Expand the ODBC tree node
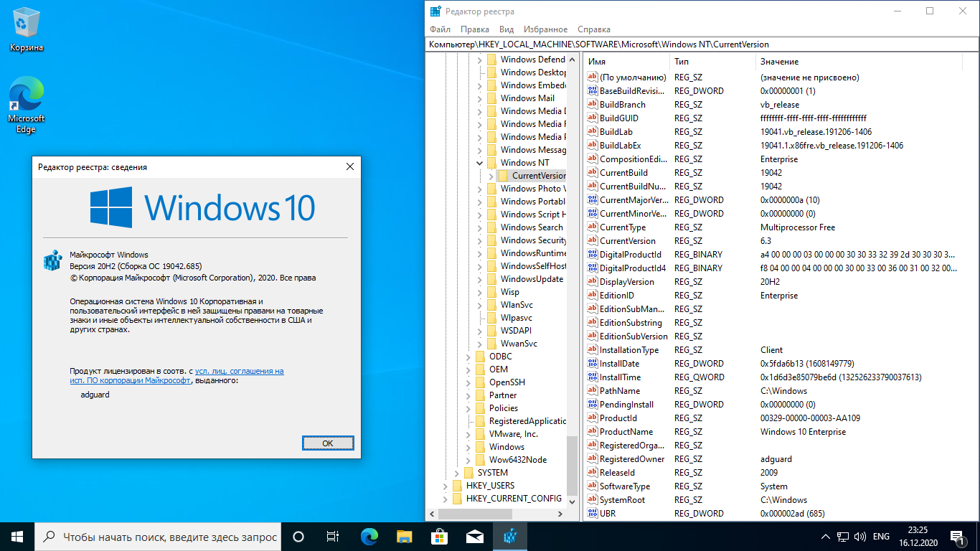The height and width of the screenshot is (551, 980). coord(468,357)
